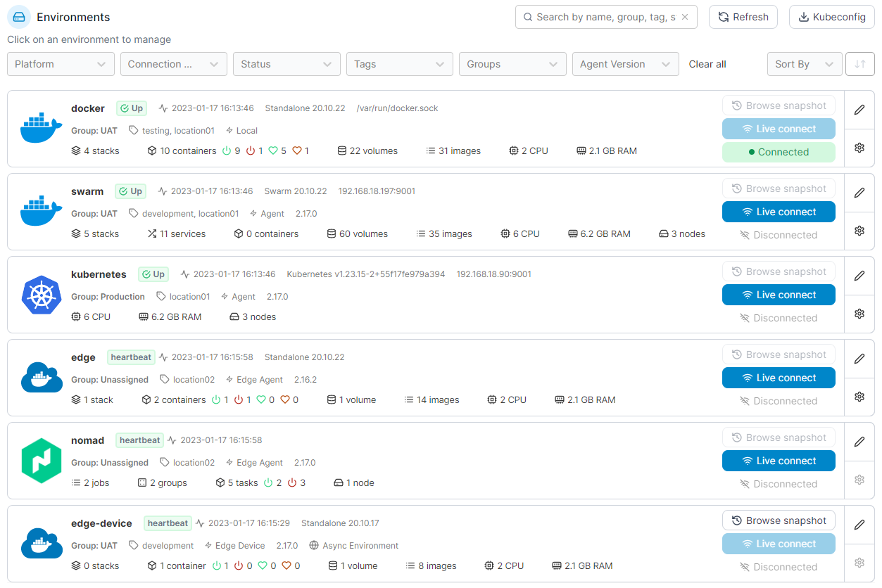Click /var/run/docker.sock path text
882x588 pixels.
coord(397,108)
